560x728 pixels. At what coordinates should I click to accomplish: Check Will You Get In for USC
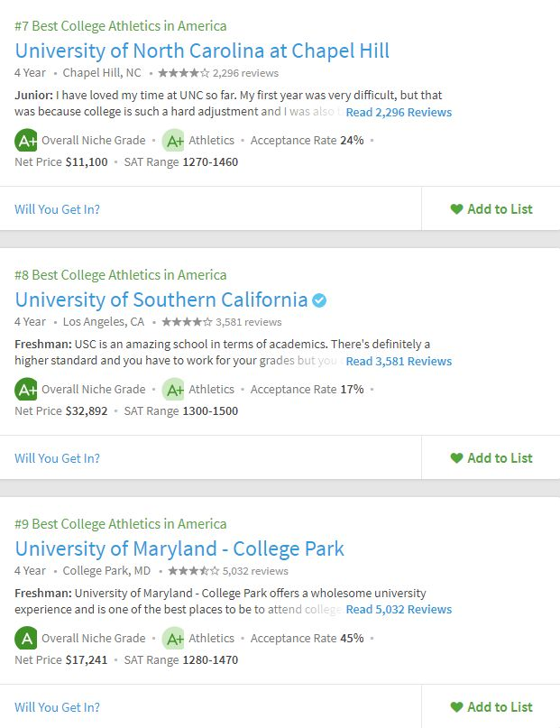coord(57,458)
